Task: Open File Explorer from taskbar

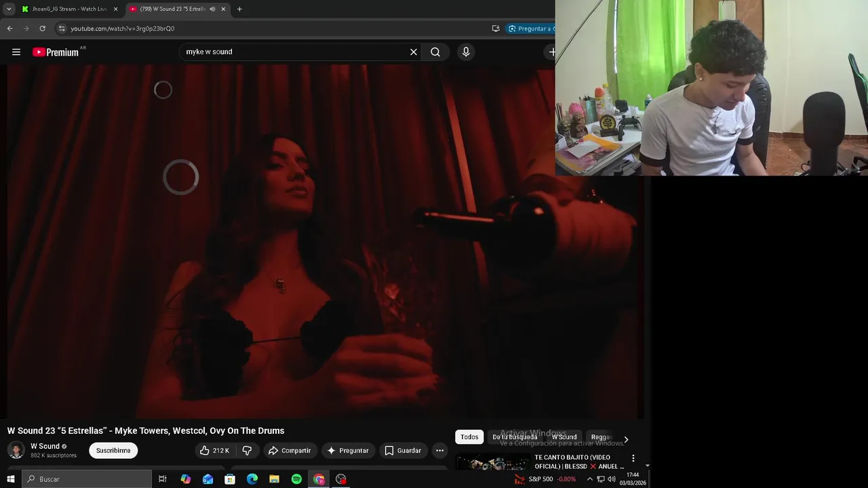Action: pos(274,479)
